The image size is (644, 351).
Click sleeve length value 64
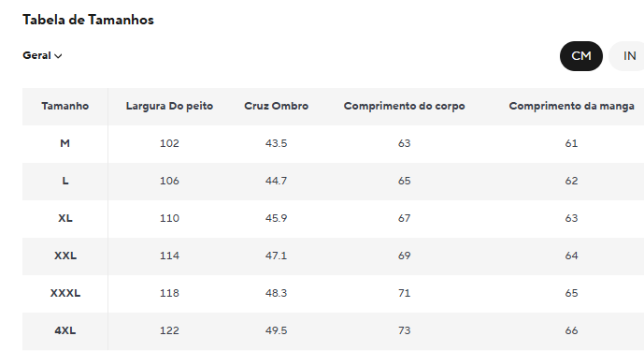571,256
